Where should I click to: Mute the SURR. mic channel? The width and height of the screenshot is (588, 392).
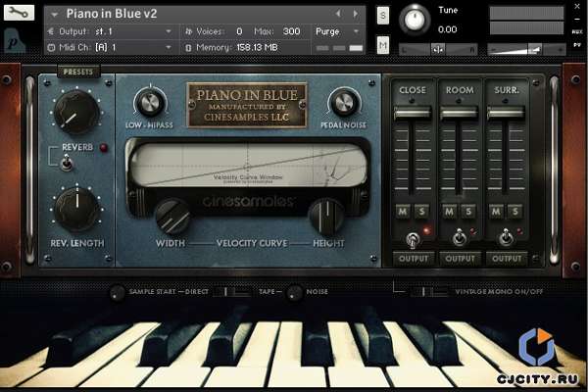pos(496,212)
